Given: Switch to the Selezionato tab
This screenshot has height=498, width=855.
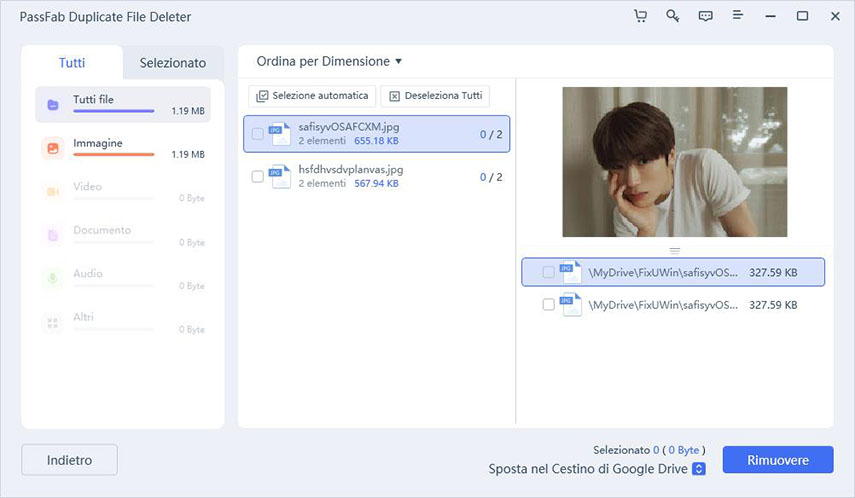Looking at the screenshot, I should [173, 63].
